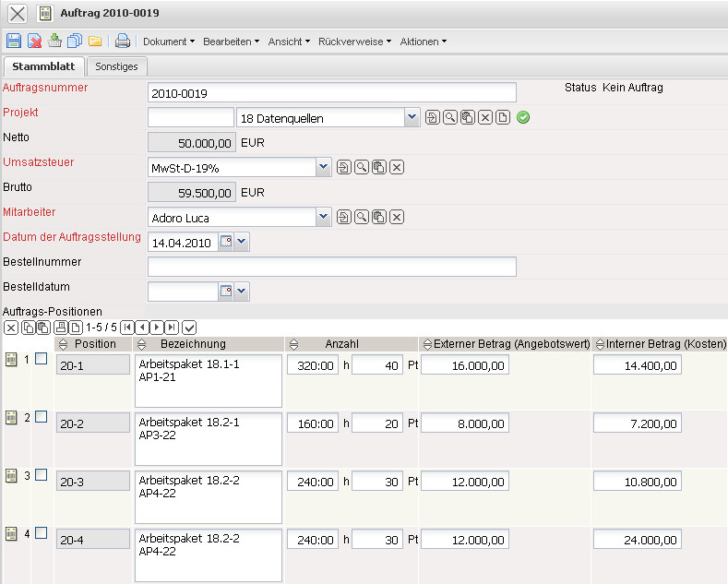Tick the checkbox for position row 1

point(41,359)
